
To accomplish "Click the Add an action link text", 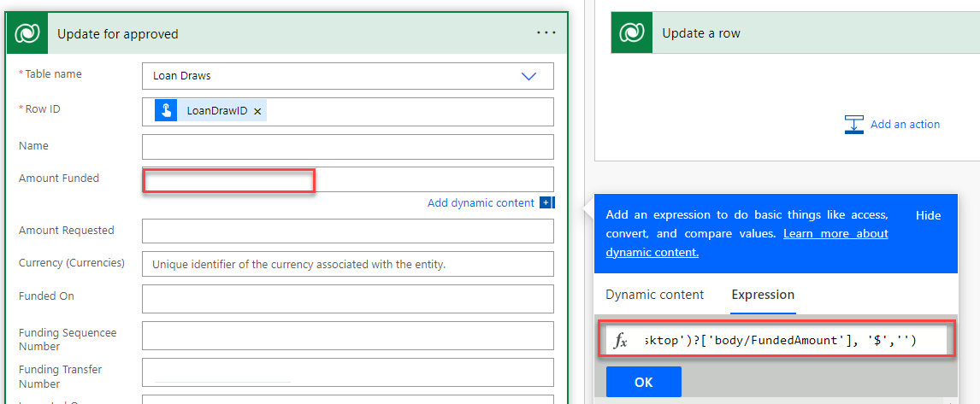I will (905, 125).
